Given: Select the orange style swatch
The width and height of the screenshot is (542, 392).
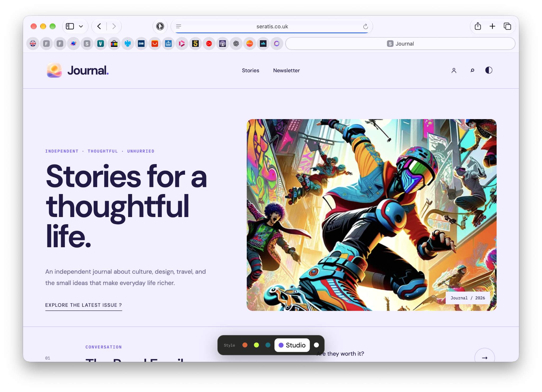Looking at the screenshot, I should (245, 345).
